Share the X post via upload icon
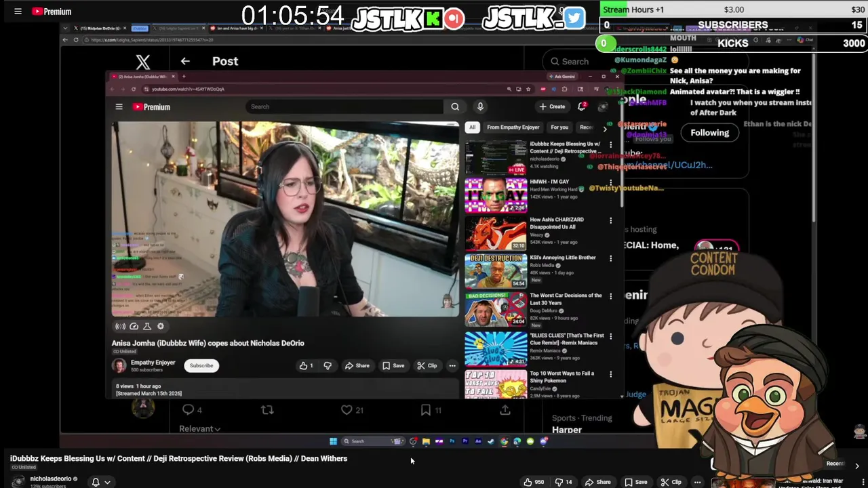868x488 pixels. [x=505, y=409]
